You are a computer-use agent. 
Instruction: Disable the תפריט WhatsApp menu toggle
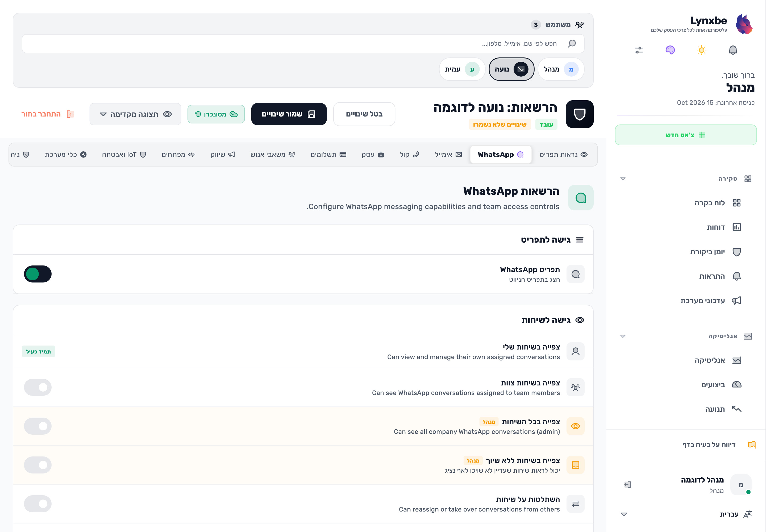click(38, 274)
